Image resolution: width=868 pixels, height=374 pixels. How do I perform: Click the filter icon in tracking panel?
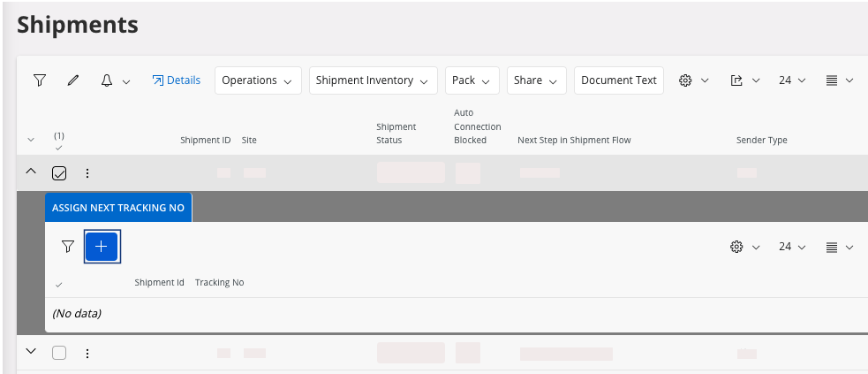68,247
